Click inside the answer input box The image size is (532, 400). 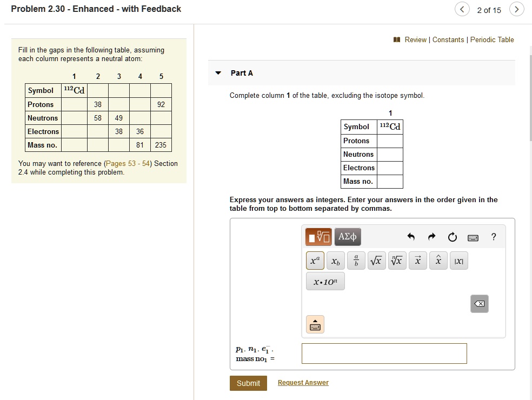tap(384, 353)
